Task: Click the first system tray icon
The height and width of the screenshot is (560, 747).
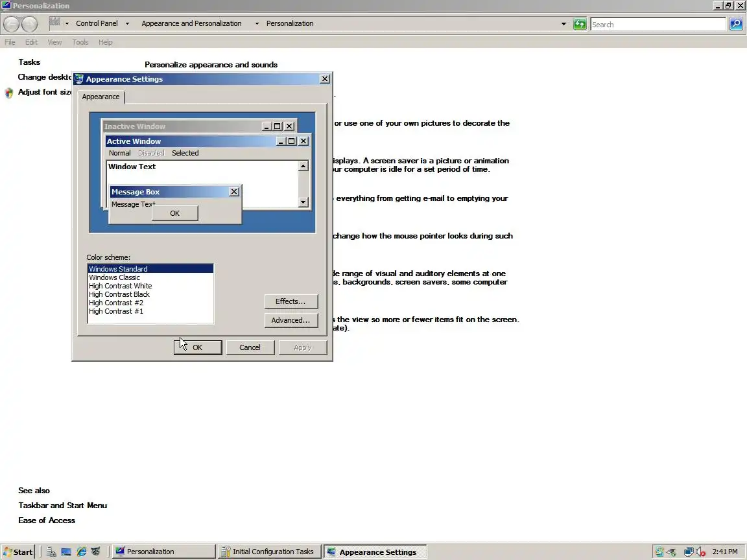Action: coord(659,552)
